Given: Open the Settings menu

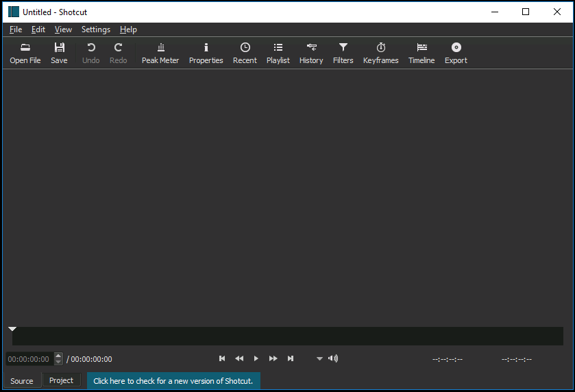Looking at the screenshot, I should point(96,29).
